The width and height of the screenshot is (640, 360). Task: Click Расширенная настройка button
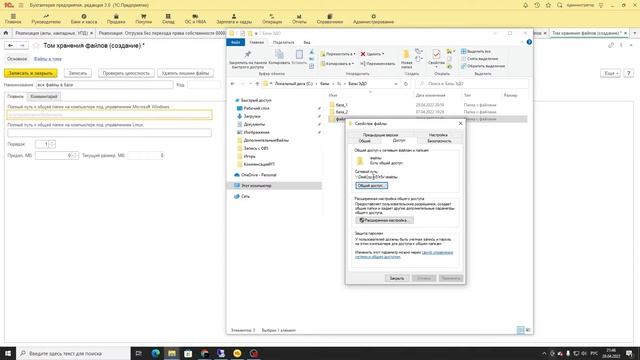pos(384,220)
